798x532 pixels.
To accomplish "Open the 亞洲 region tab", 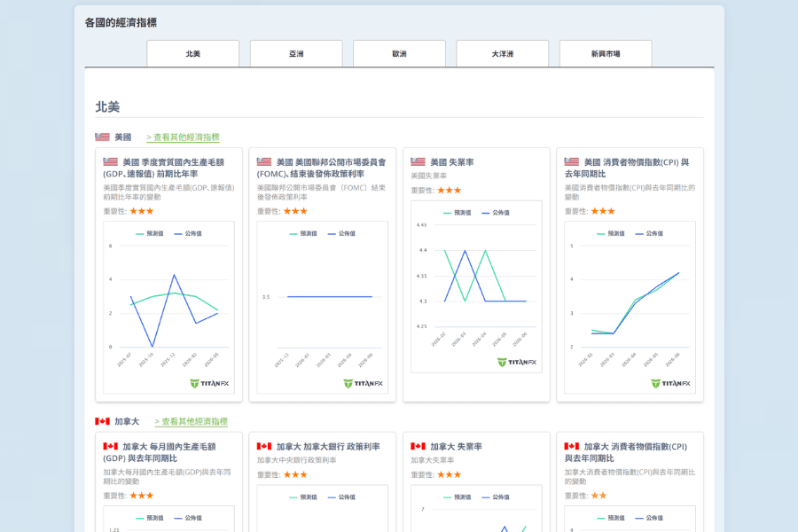I will (296, 53).
